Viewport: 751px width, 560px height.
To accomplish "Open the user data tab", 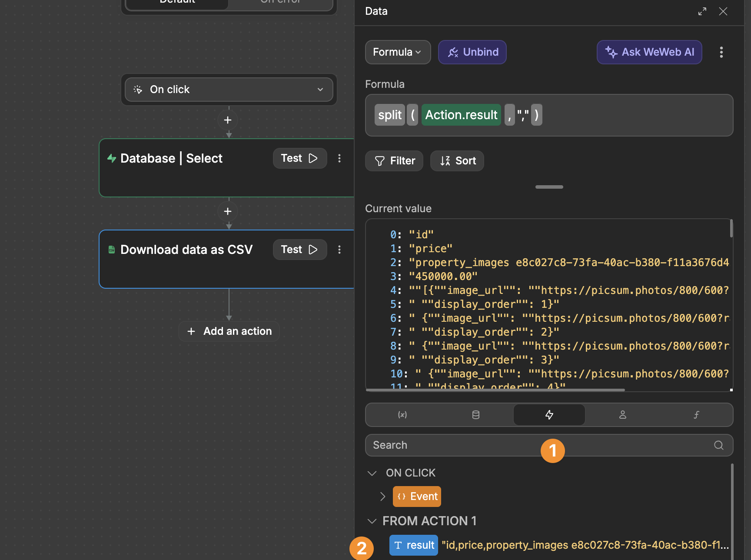I will [622, 415].
